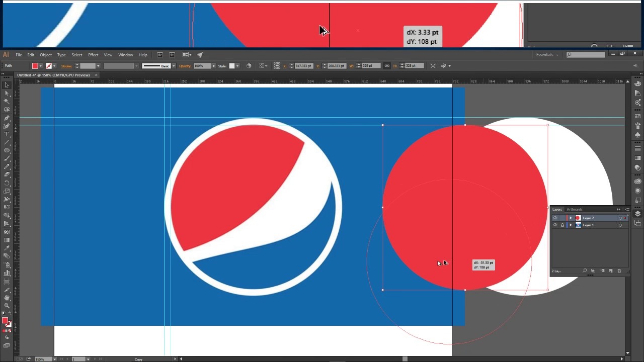
Task: Select the Hand tool
Action: (x=7, y=298)
